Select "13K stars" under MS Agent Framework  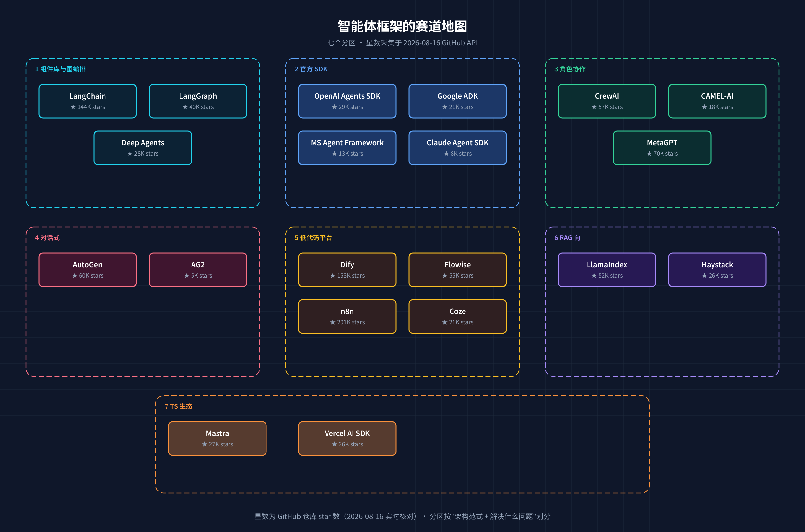[x=347, y=154]
